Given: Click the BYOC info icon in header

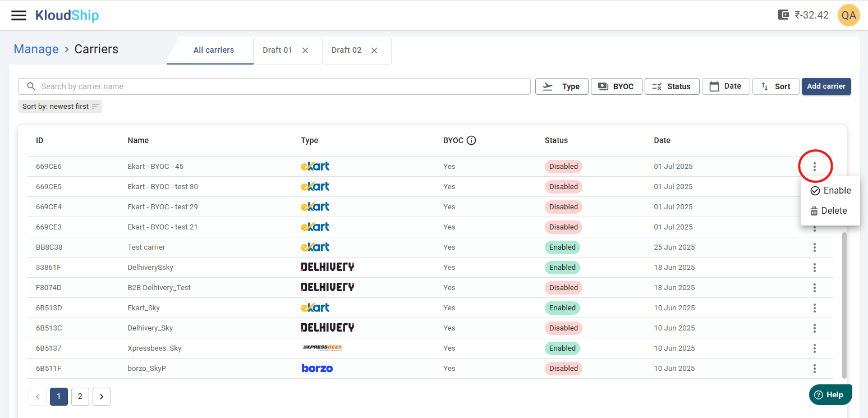Looking at the screenshot, I should [x=471, y=140].
